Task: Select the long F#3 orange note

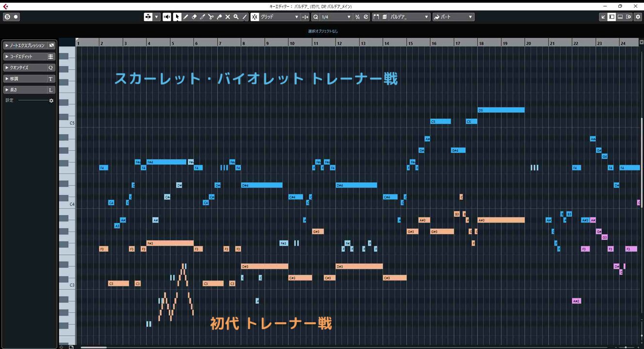Action: [x=170, y=243]
